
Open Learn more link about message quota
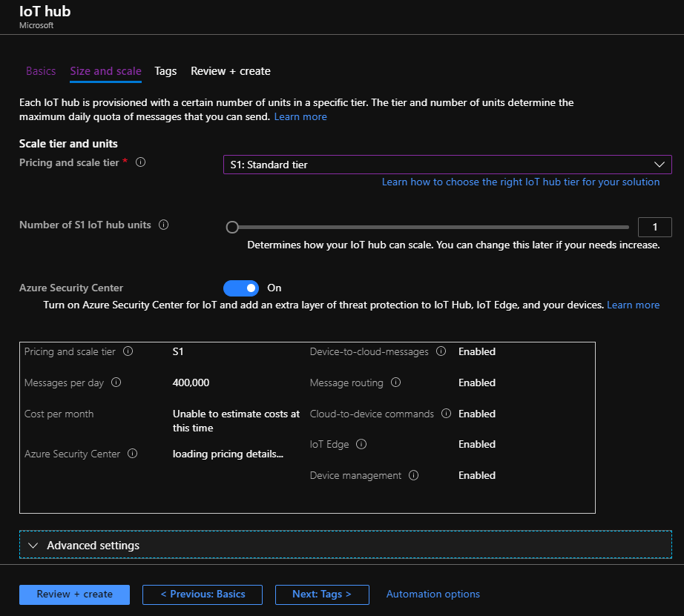click(300, 117)
